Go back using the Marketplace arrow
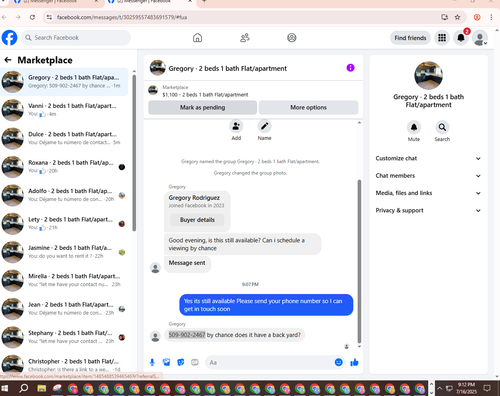Viewport: 500px width, 396px height. (x=8, y=60)
